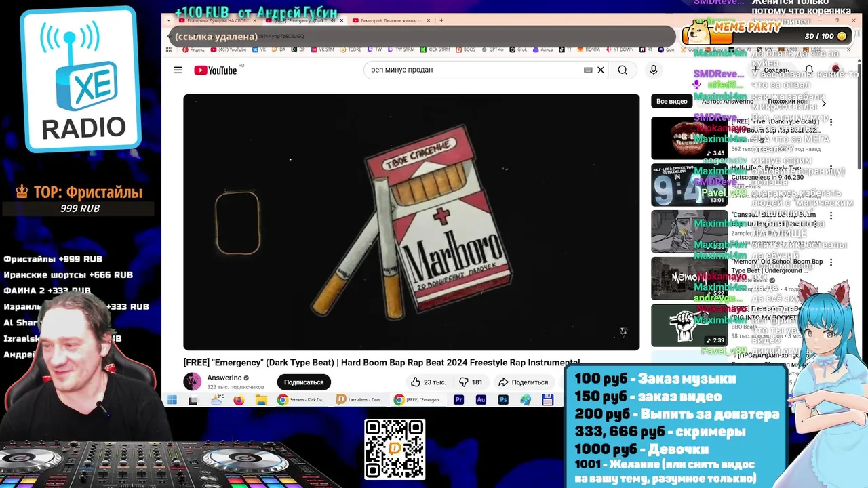The image size is (868, 488).
Task: Open options menu for 'Cansau' Zampler video
Action: 831,216
